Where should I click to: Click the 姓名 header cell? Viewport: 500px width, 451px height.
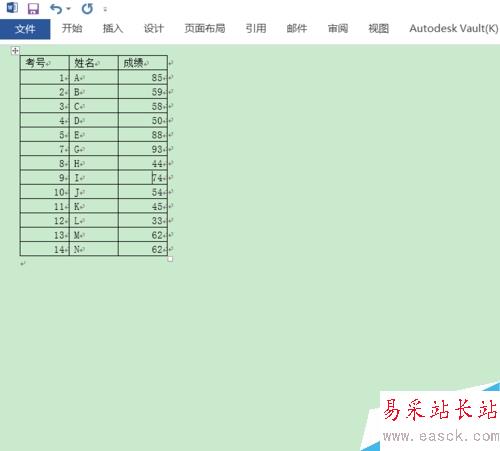point(94,63)
